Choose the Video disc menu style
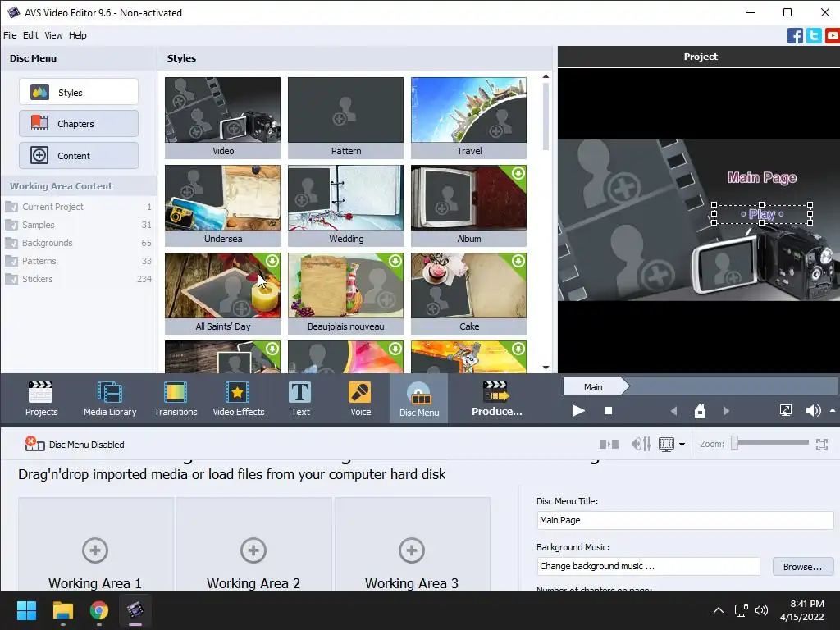This screenshot has width=840, height=630. (223, 117)
